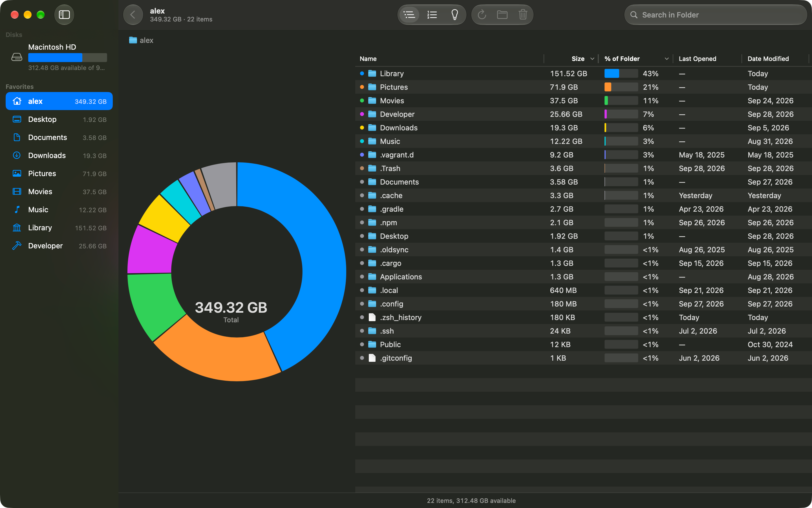Open Documents in the sidebar
812x508 pixels.
(59, 137)
